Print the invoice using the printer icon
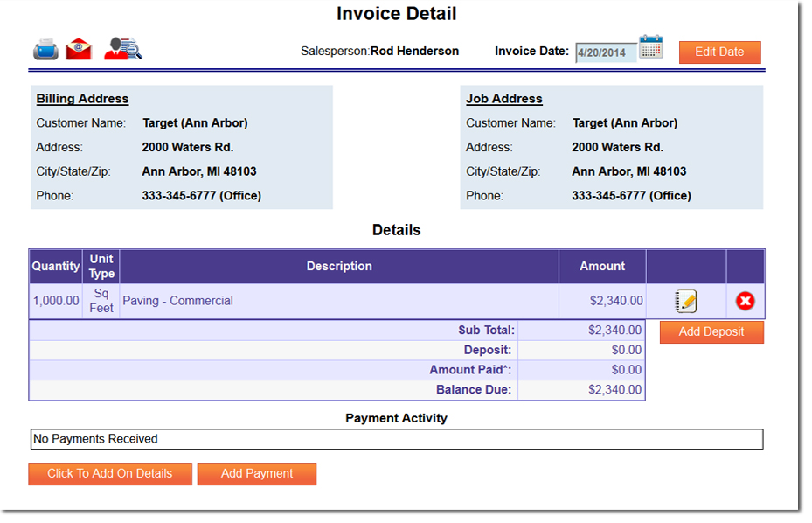 coord(45,49)
